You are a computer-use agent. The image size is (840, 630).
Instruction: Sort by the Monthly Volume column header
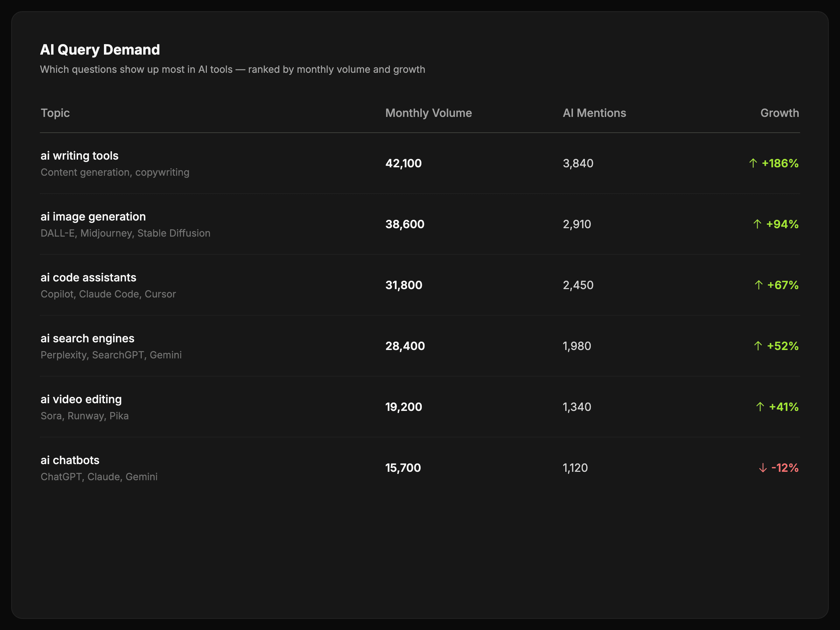coord(428,113)
